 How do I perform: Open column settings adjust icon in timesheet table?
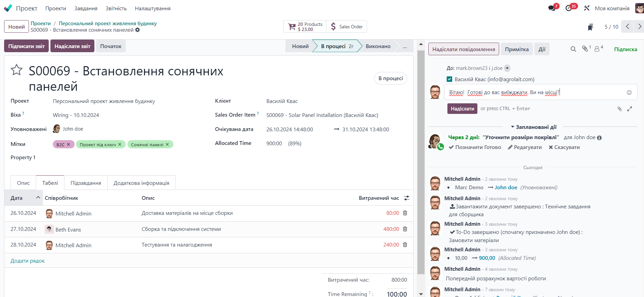pyautogui.click(x=407, y=198)
